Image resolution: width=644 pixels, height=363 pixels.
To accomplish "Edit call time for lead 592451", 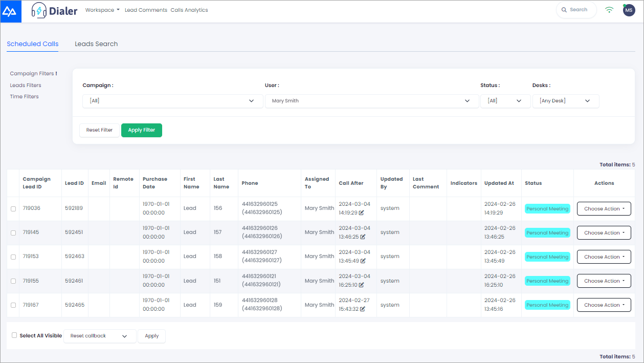I will [363, 237].
